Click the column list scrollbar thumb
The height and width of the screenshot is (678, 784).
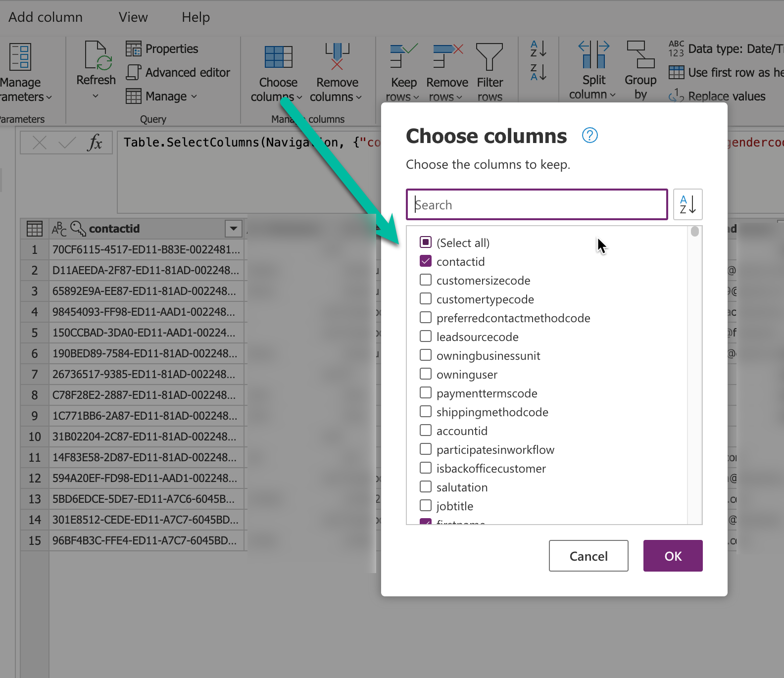tap(695, 231)
